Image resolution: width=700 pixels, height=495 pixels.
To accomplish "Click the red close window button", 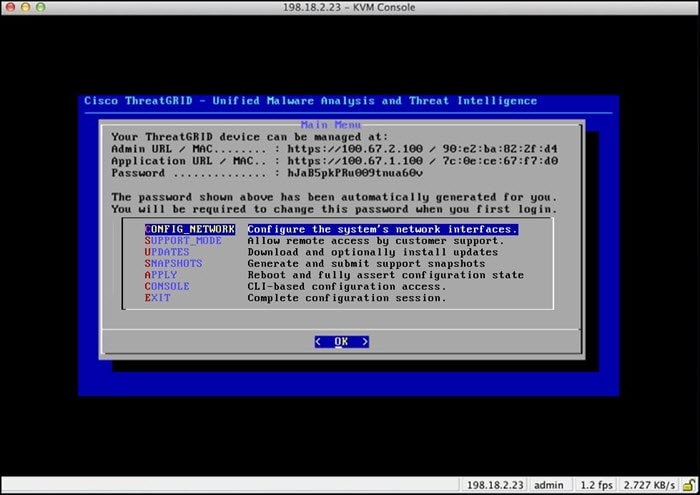I will pos(10,7).
